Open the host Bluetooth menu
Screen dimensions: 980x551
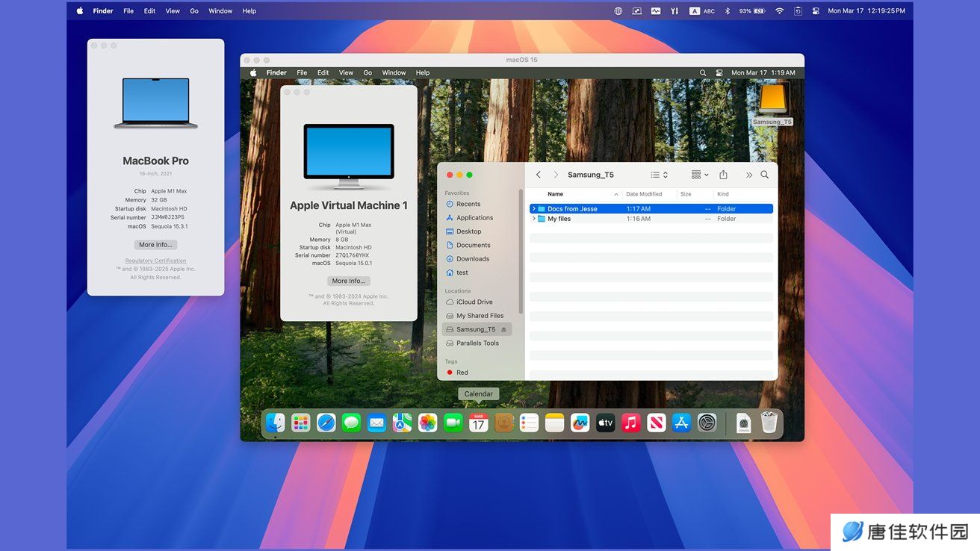click(727, 11)
